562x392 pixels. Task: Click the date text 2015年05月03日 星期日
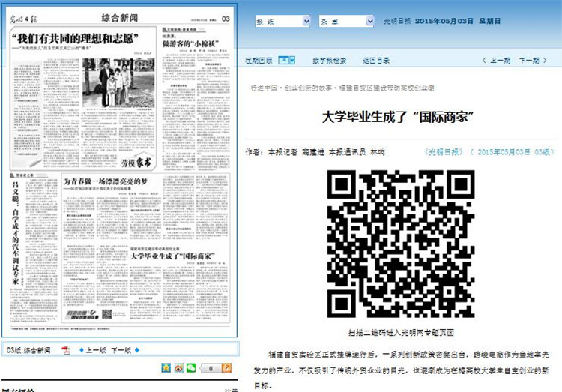(x=458, y=21)
